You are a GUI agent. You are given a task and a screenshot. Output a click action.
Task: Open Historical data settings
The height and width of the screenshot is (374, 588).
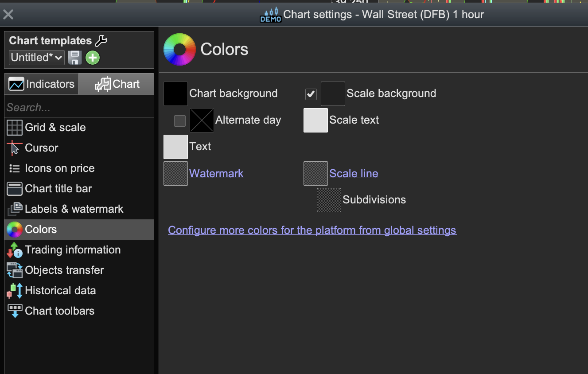click(60, 291)
